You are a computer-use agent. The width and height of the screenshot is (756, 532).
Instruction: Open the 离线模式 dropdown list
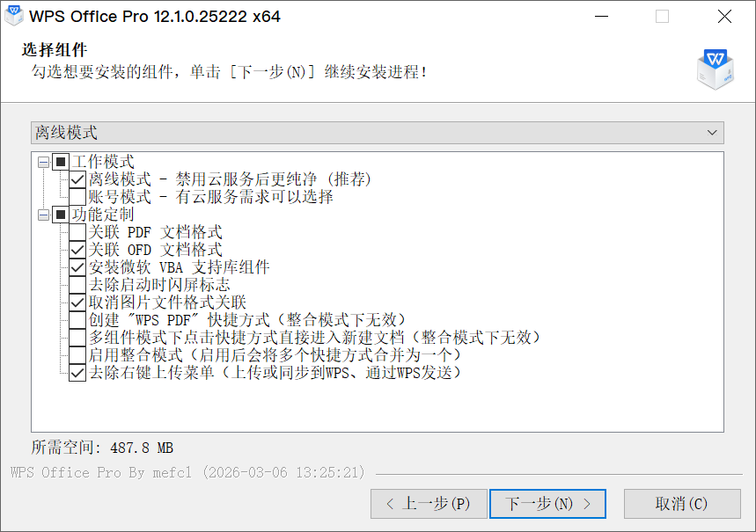tap(378, 133)
